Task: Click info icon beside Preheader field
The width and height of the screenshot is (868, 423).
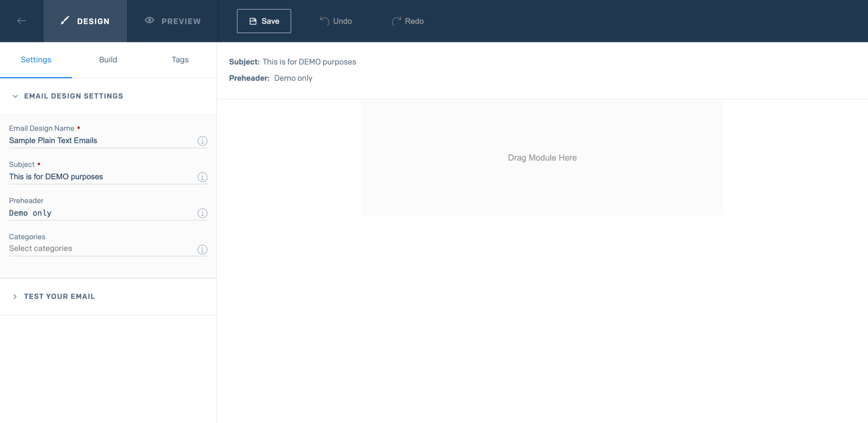Action: (x=202, y=213)
